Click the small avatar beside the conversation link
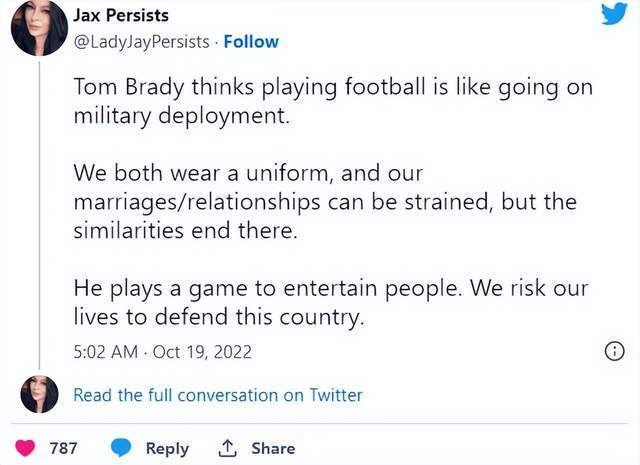640x465 pixels. 39,394
